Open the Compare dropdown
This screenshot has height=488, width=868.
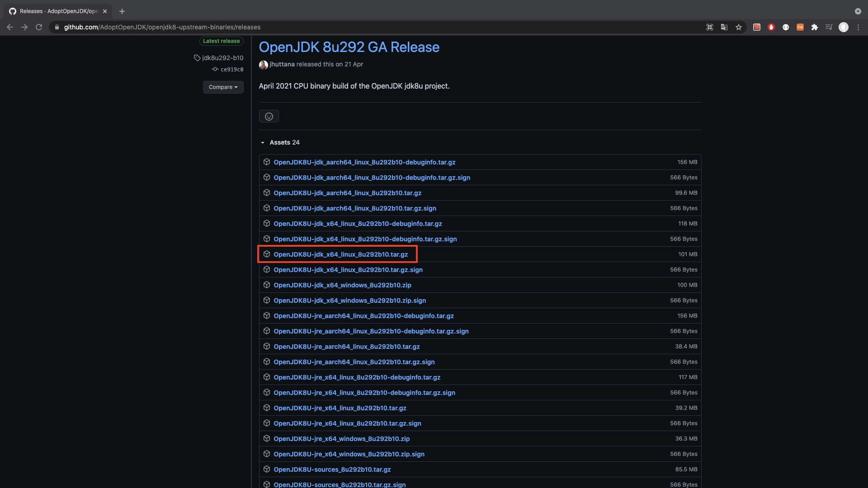(223, 87)
